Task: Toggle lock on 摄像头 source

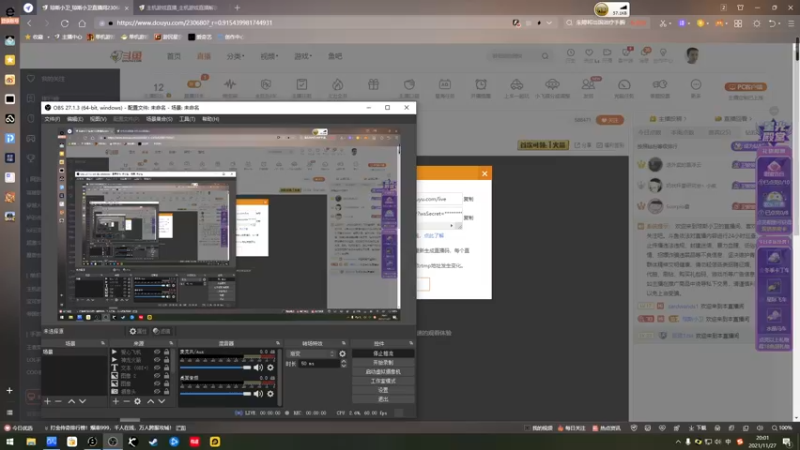Action: [x=166, y=391]
